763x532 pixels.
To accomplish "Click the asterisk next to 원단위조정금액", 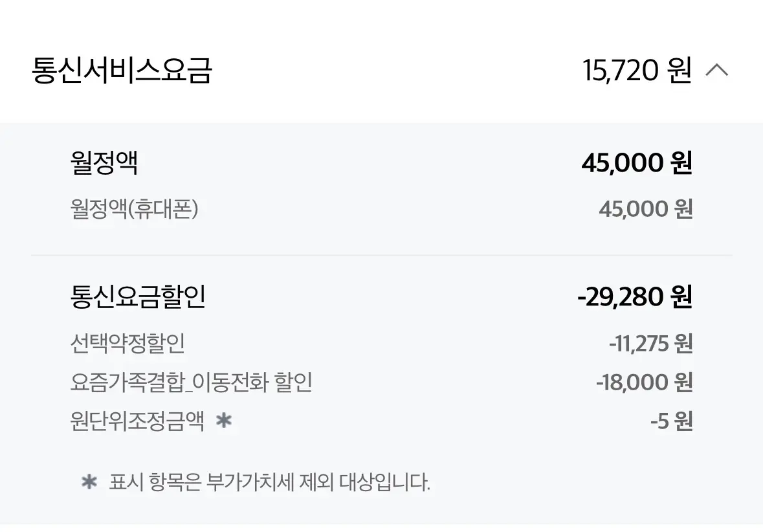I will point(224,420).
